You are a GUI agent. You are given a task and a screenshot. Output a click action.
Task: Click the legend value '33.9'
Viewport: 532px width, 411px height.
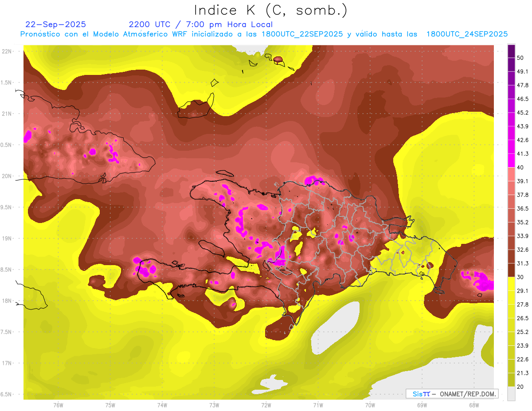523,236
